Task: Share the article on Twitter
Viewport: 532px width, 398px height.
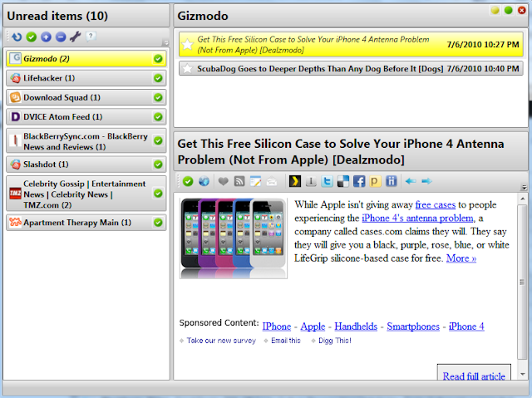Action: (x=327, y=181)
